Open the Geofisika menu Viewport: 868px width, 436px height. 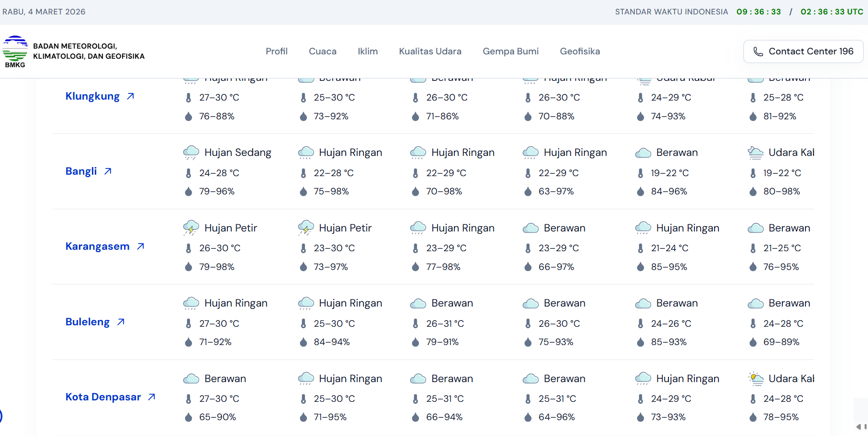pos(579,51)
